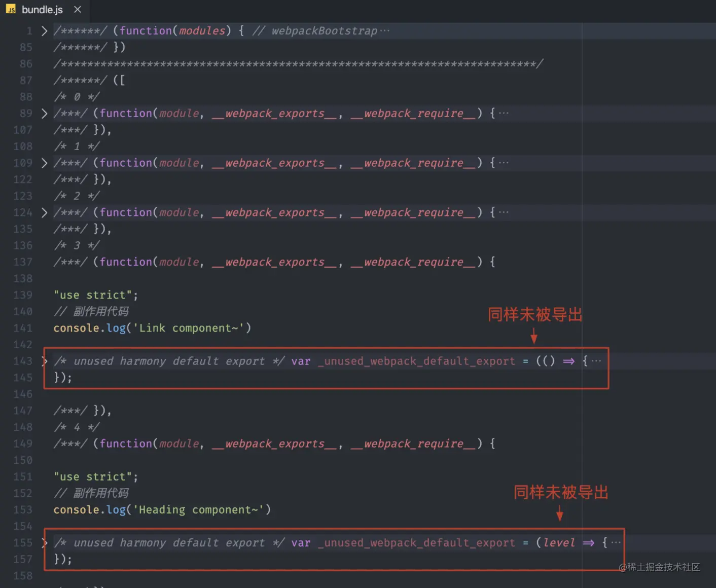The image size is (716, 588).
Task: Click the '/******/ ([' text on line 87
Action: pyautogui.click(x=89, y=81)
